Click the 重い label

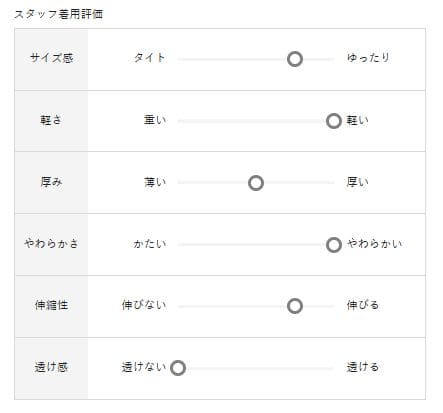click(155, 120)
